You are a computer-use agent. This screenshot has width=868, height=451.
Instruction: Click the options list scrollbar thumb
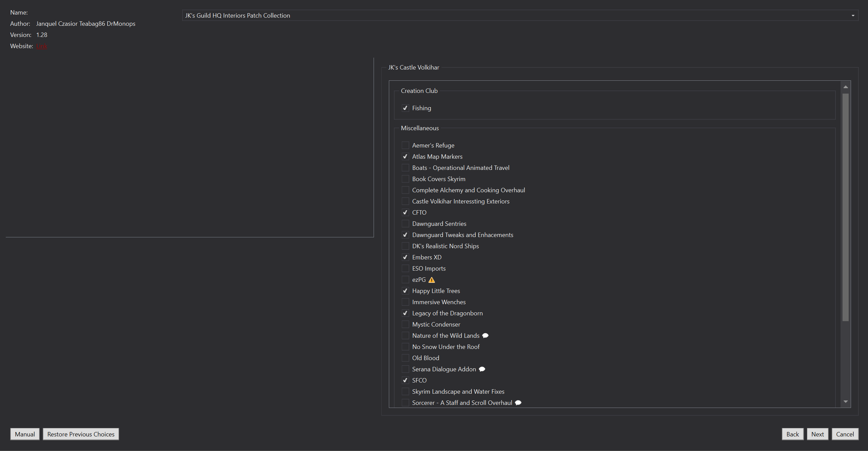846,207
